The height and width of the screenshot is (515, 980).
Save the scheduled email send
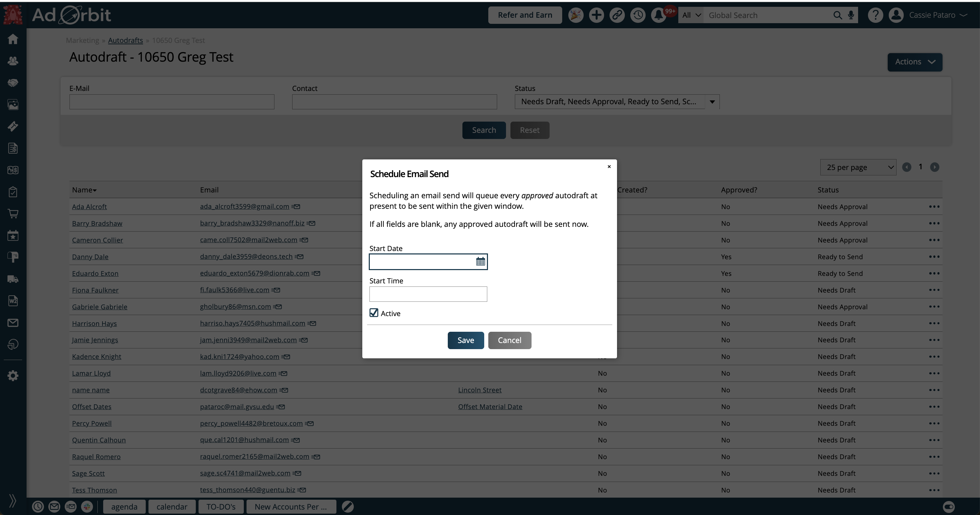(x=465, y=340)
